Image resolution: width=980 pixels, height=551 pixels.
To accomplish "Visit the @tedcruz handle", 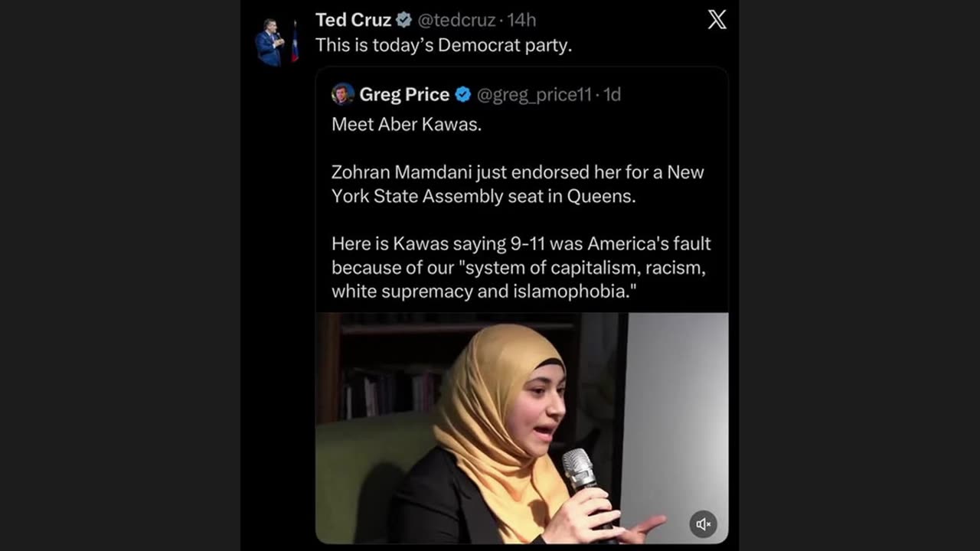I will click(456, 21).
